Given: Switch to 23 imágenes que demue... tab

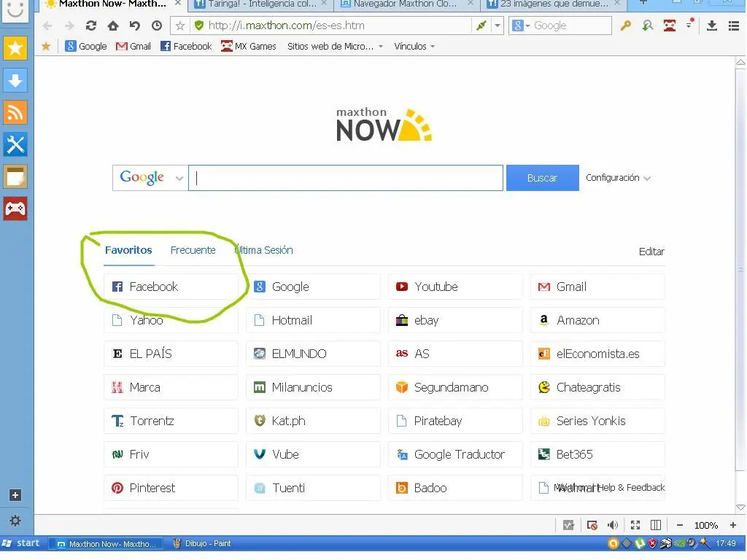Looking at the screenshot, I should pyautogui.click(x=554, y=5).
